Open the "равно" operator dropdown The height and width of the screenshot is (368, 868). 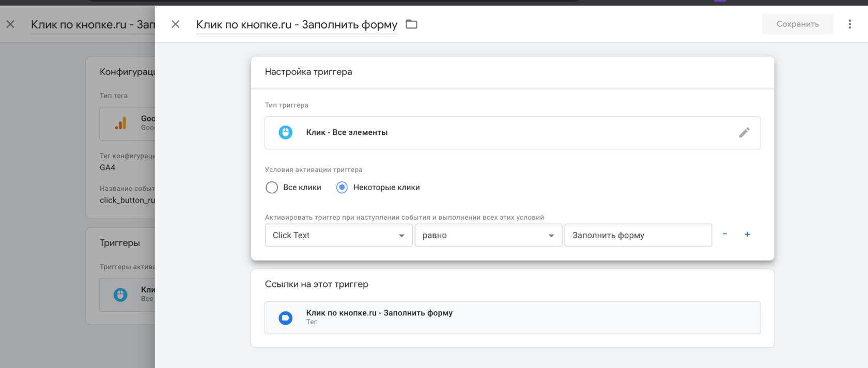pos(488,235)
